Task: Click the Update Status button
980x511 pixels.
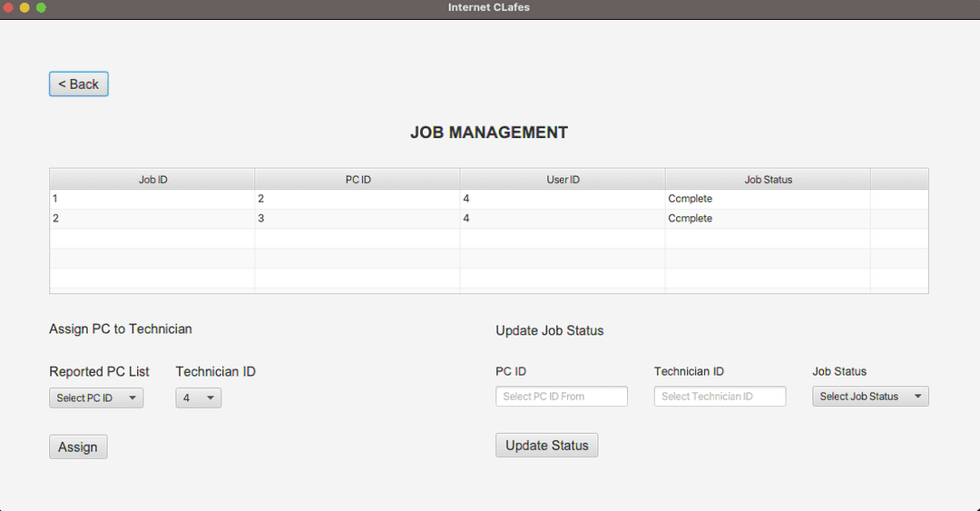Action: pyautogui.click(x=546, y=446)
